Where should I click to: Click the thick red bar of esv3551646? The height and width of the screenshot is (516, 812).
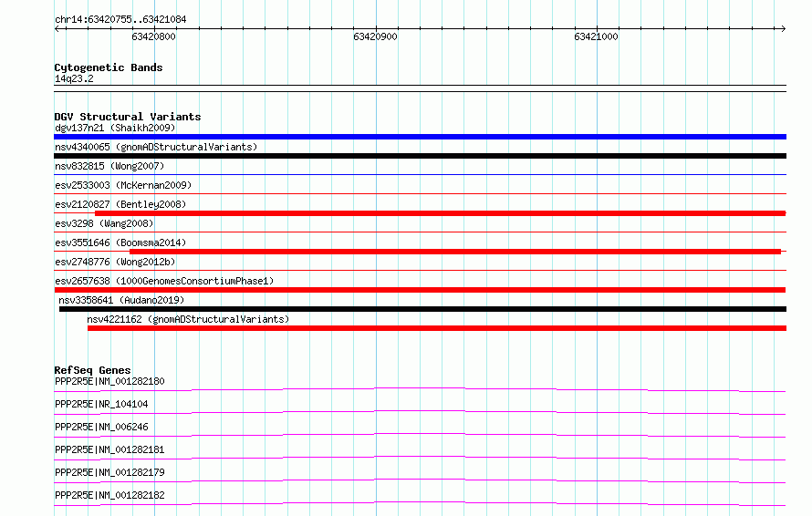(455, 252)
